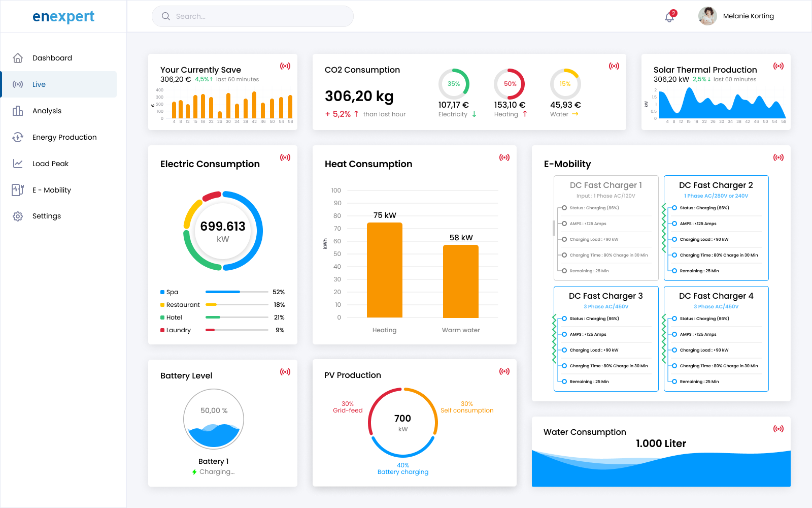The width and height of the screenshot is (812, 508).
Task: Click the search magnifier icon
Action: tap(166, 16)
